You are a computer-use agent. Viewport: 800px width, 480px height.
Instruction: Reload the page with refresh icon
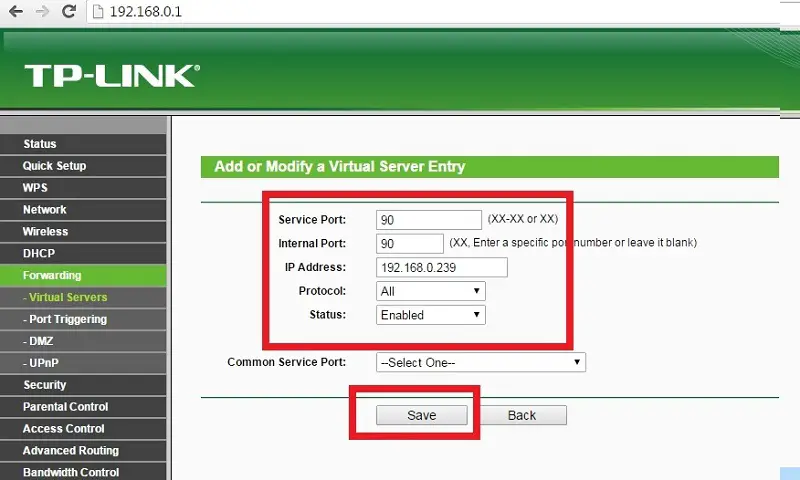(69, 11)
